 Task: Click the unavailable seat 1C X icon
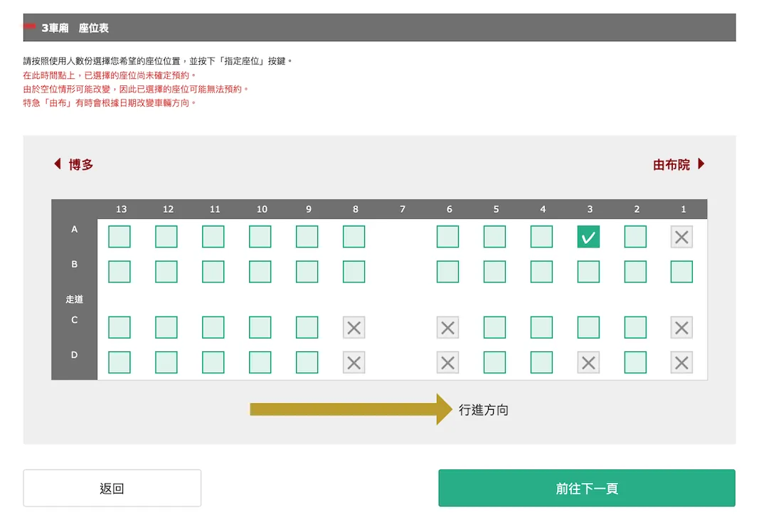[x=681, y=327]
